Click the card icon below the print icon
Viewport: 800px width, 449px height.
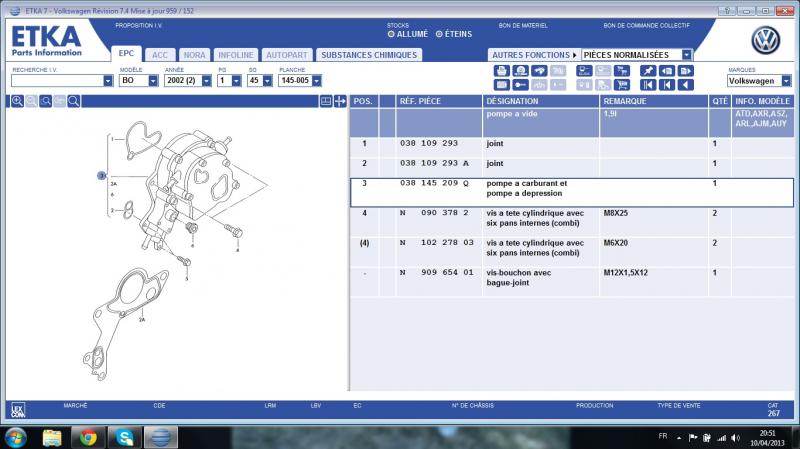(x=502, y=85)
